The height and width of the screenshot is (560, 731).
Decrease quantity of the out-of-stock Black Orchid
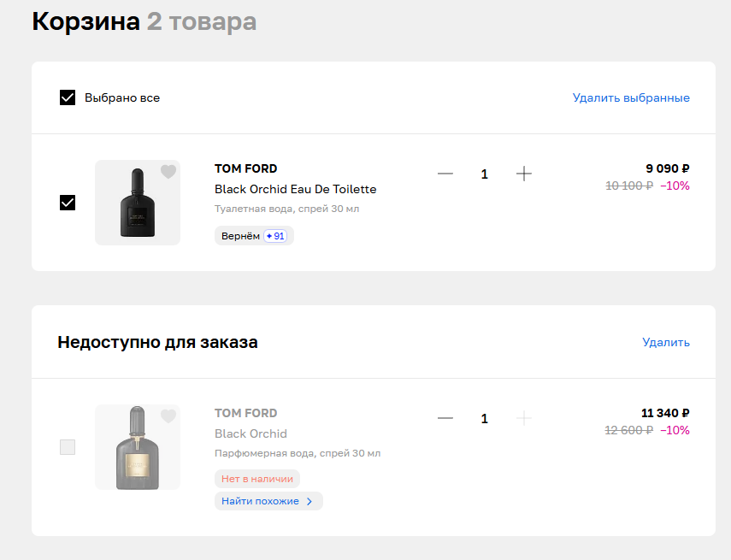click(x=445, y=418)
